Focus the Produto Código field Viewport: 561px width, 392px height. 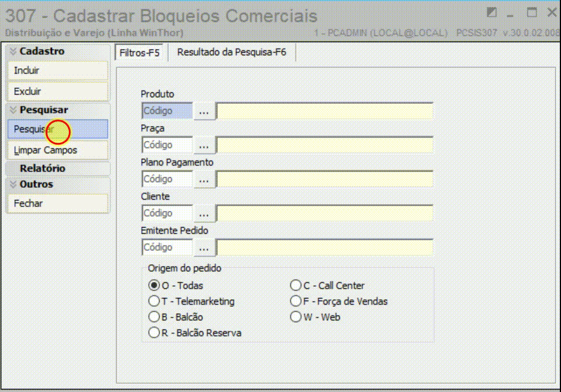(167, 111)
